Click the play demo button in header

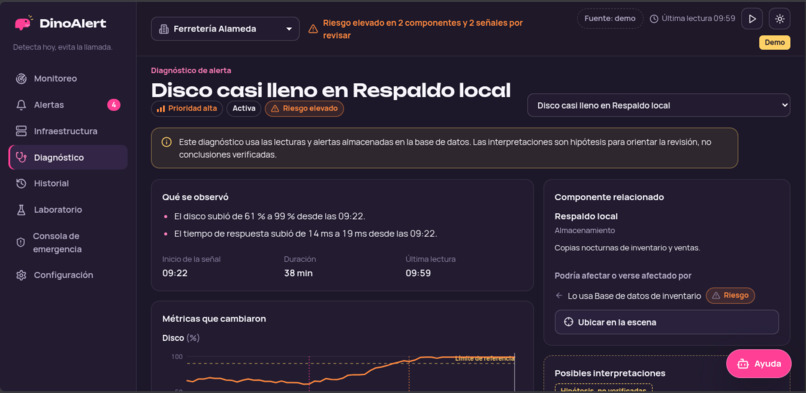(752, 19)
